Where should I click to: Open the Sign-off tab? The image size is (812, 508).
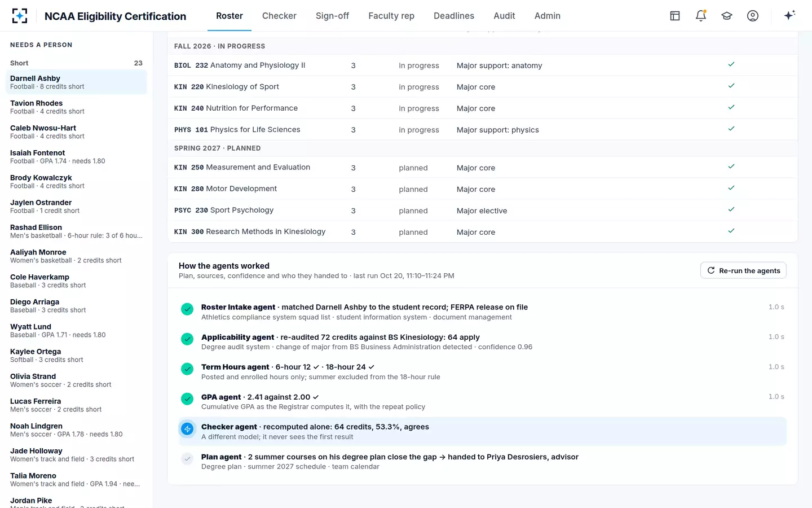tap(332, 16)
